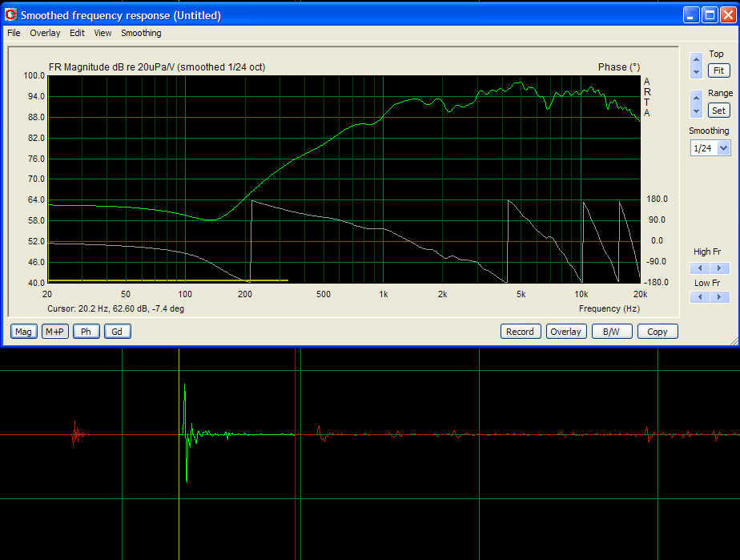Open the Edit menu

(77, 33)
